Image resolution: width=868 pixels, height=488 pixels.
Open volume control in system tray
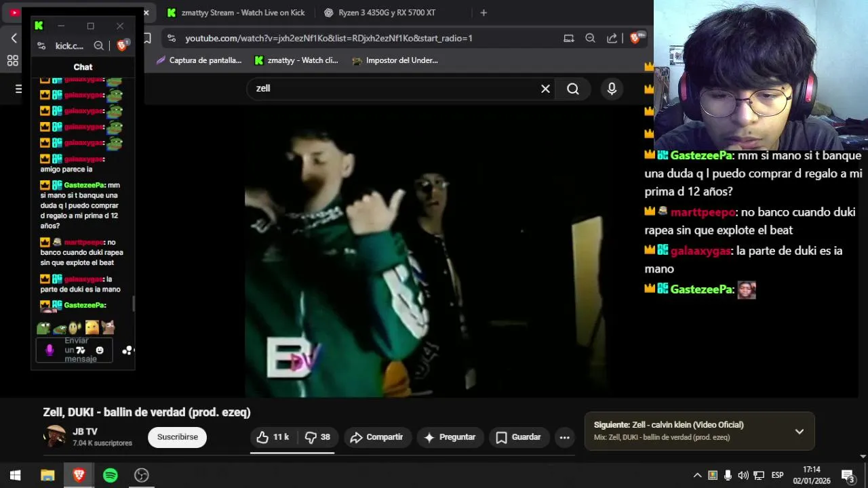(x=743, y=475)
